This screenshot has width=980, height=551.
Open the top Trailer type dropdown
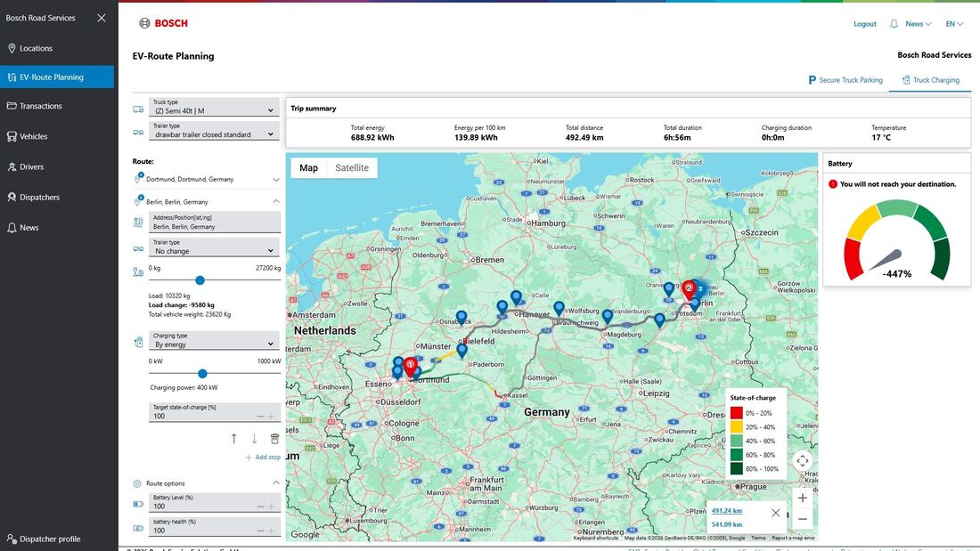214,131
